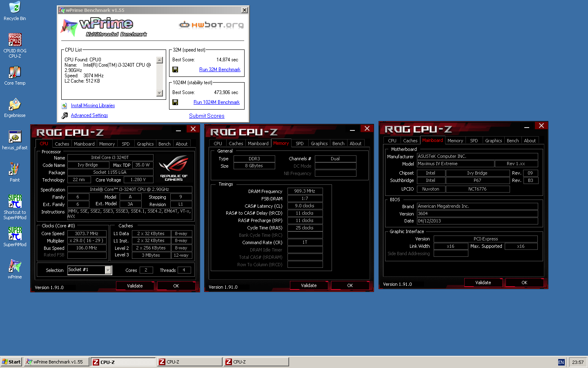The height and width of the screenshot is (368, 588).
Task: Open Memory tab in right CPU-Z window
Action: [x=455, y=141]
